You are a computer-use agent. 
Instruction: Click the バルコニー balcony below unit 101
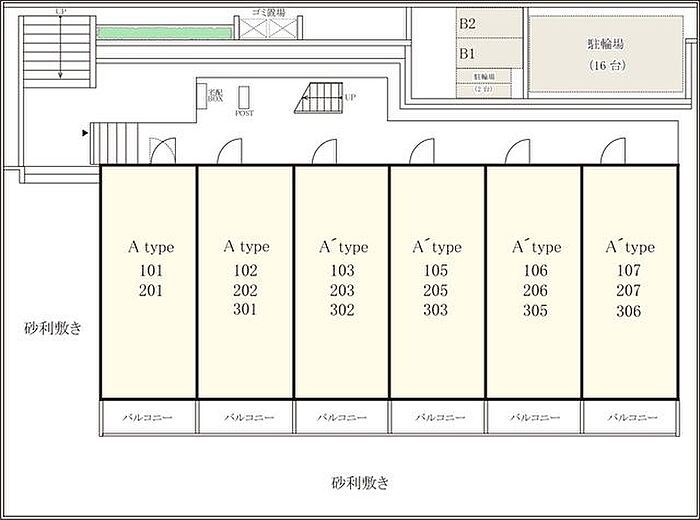[148, 417]
